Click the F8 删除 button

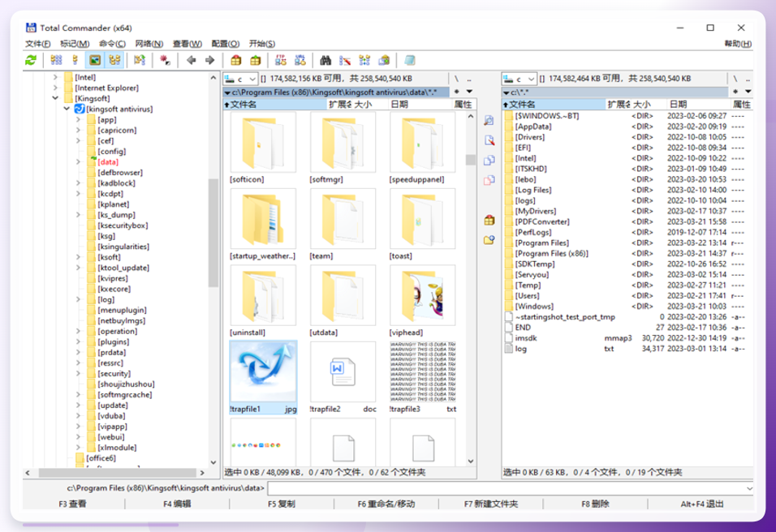tap(595, 504)
